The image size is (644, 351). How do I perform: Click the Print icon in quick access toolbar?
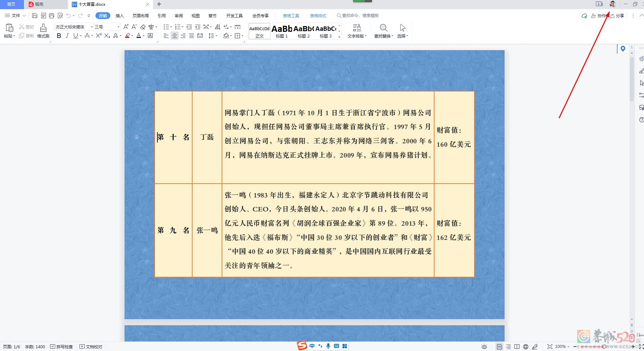point(51,16)
